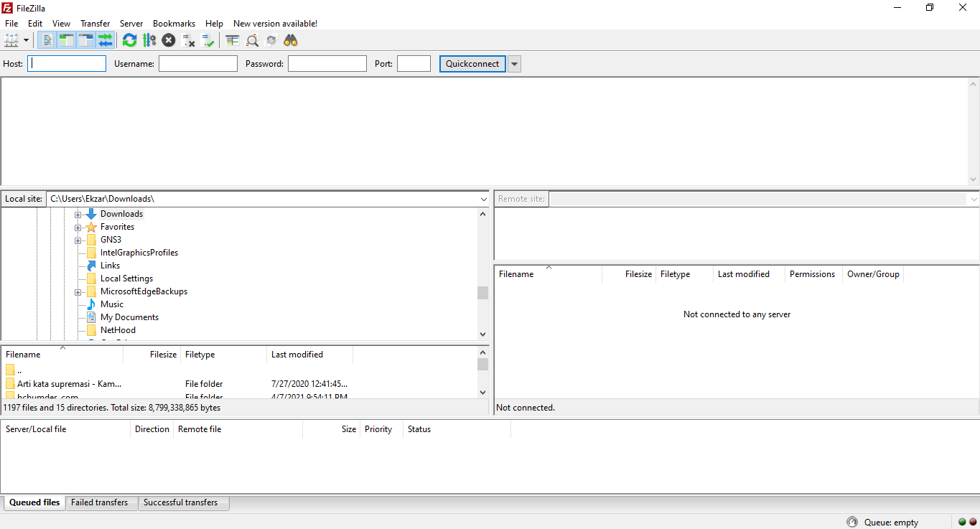Click New version available! menu
Image resolution: width=980 pixels, height=529 pixels.
click(x=275, y=24)
